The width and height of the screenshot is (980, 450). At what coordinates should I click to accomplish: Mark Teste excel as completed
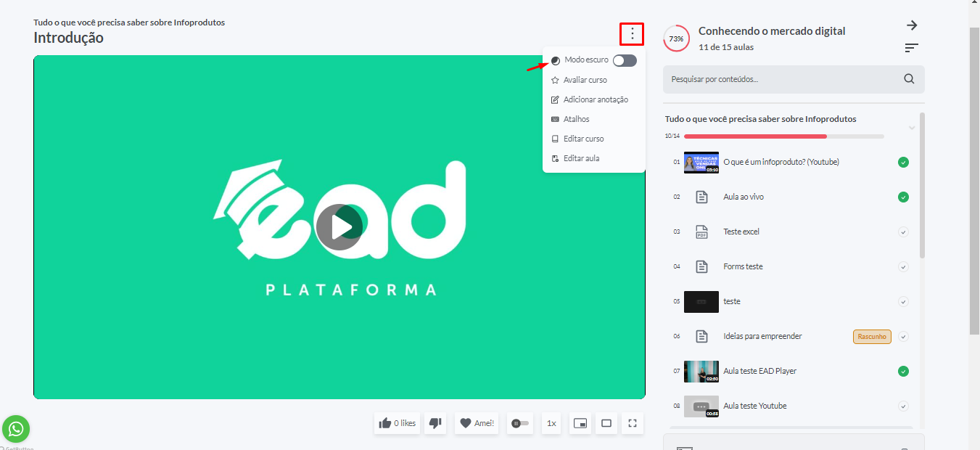click(x=903, y=232)
